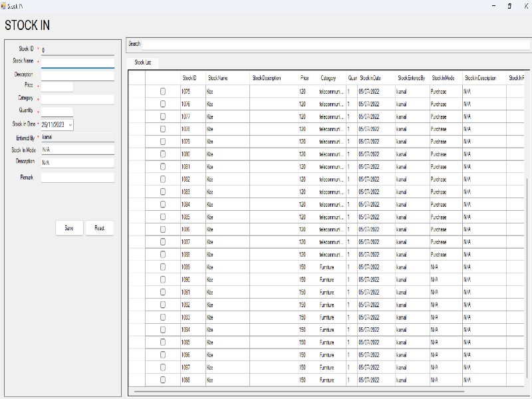This screenshot has height=399, width=532.
Task: Restore down the Stock IN window
Action: [x=509, y=5]
